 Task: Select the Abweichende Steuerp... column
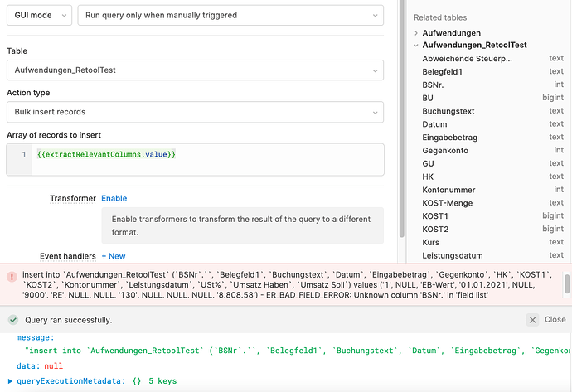point(492,59)
